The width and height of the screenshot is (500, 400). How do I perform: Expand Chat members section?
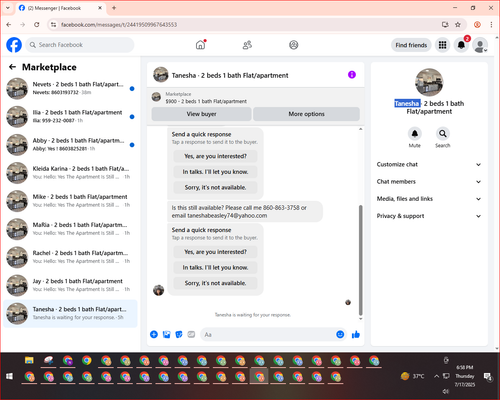coord(429,182)
